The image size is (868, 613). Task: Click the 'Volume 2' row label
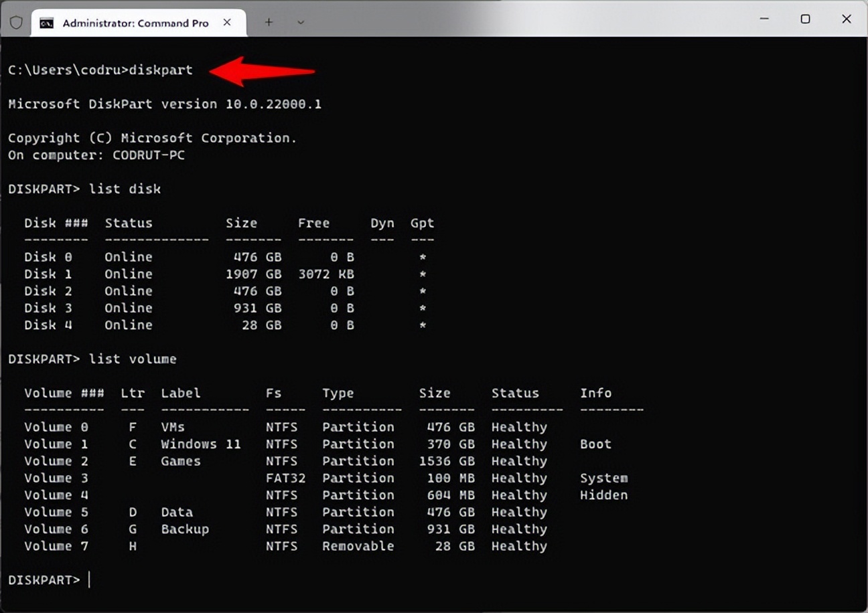56,461
